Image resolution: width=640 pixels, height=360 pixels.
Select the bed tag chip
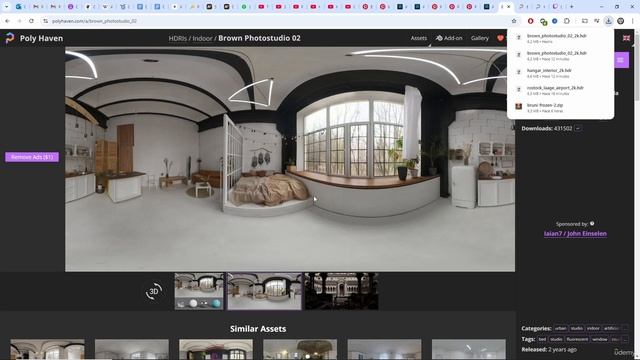click(542, 339)
